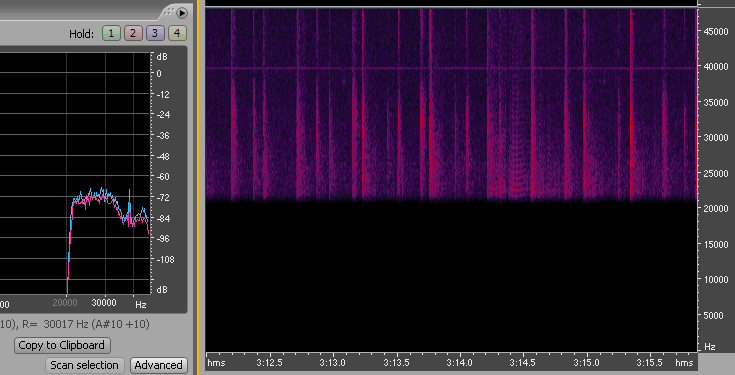735x375 pixels.
Task: Click the 3:13.5 mark on time ruler
Action: (x=397, y=363)
